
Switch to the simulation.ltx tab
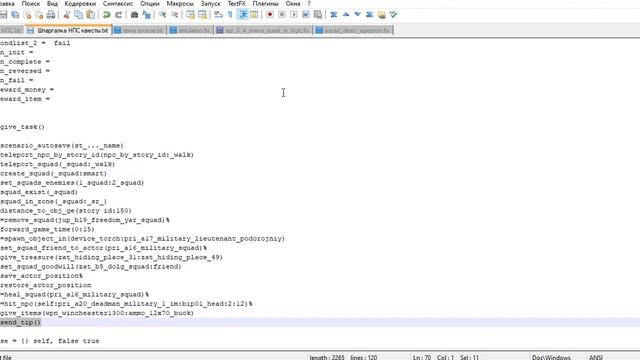pos(190,30)
